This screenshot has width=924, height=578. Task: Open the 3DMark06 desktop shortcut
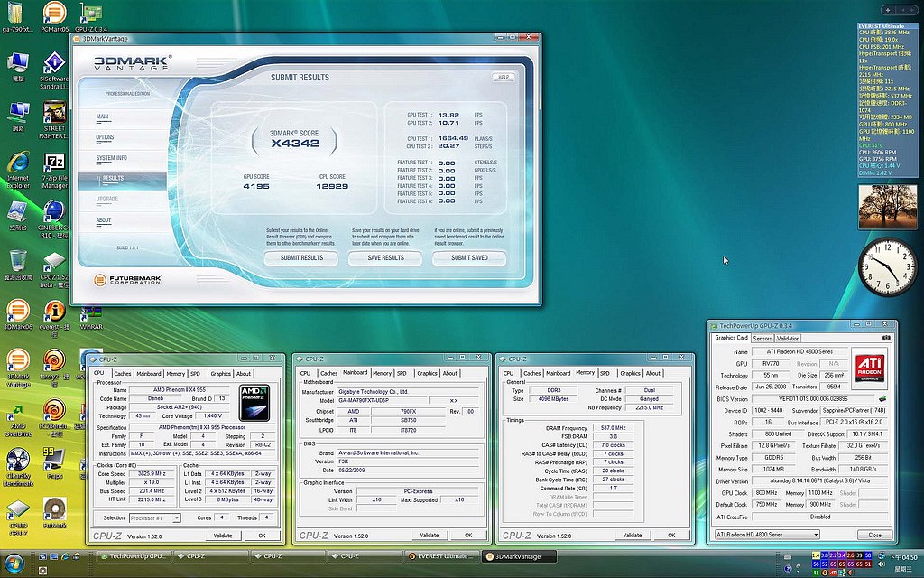[18, 314]
